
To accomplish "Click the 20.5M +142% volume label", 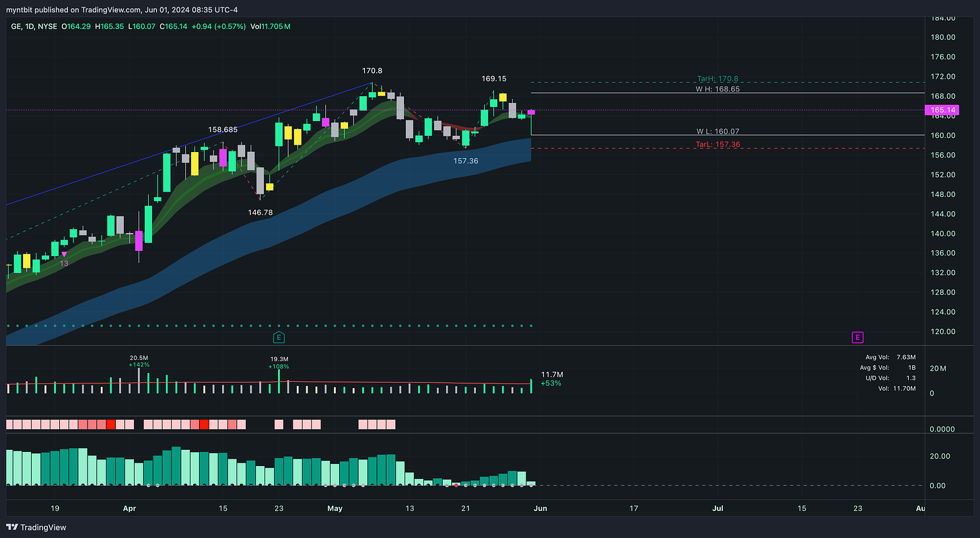I will pyautogui.click(x=139, y=361).
